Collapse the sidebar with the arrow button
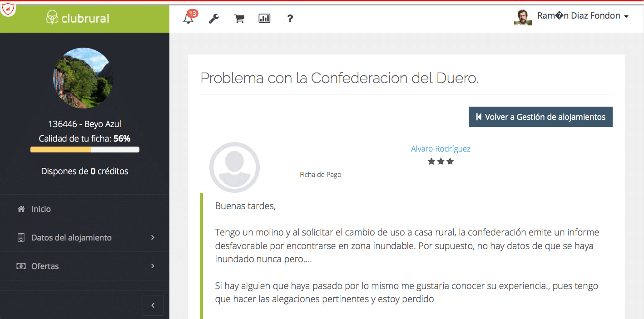644x319 pixels. (x=153, y=305)
